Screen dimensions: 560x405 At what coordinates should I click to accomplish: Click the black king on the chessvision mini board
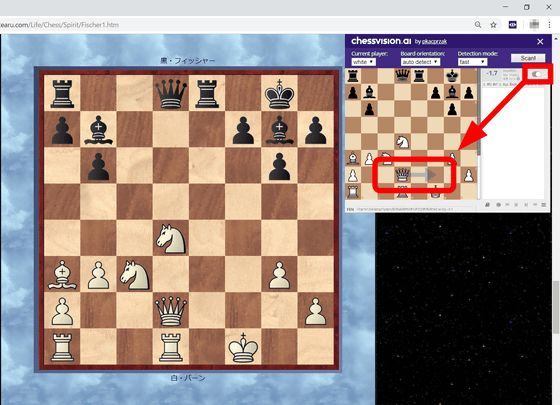[452, 76]
